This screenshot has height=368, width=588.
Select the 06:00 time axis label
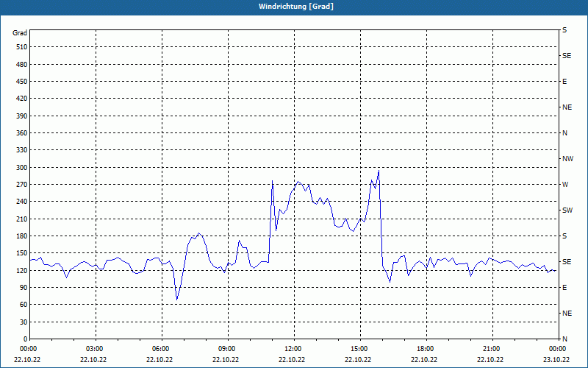tap(162, 348)
